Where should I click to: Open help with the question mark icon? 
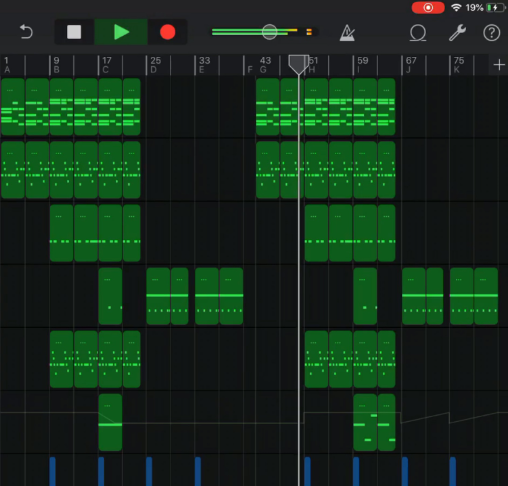point(492,33)
